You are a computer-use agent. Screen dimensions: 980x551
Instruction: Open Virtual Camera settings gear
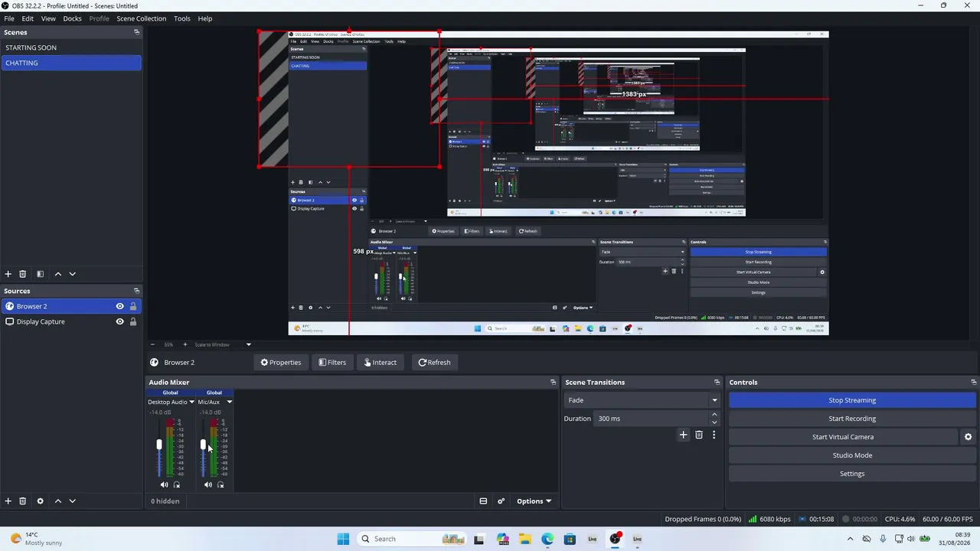(968, 437)
